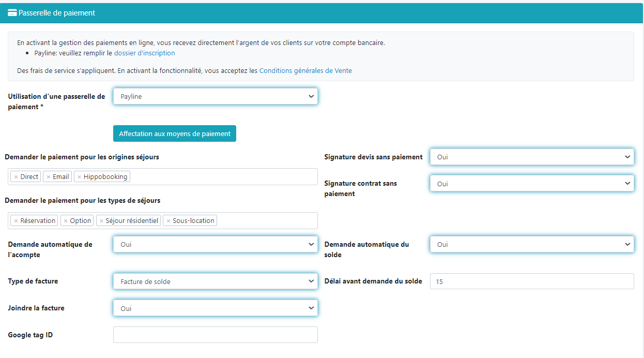The width and height of the screenshot is (644, 358).
Task: Focus the Délai avant demande du solde field
Action: 531,281
